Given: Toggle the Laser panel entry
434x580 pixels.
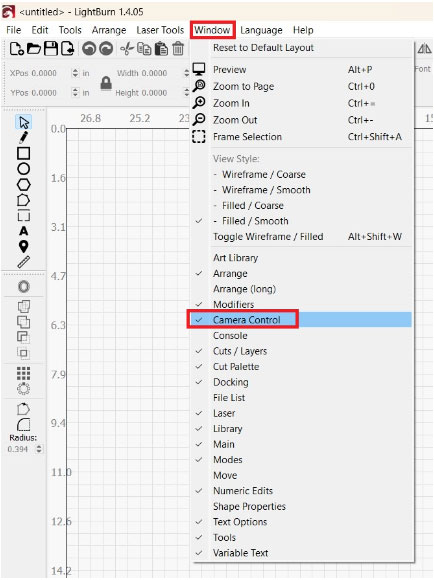Looking at the screenshot, I should pos(300,413).
